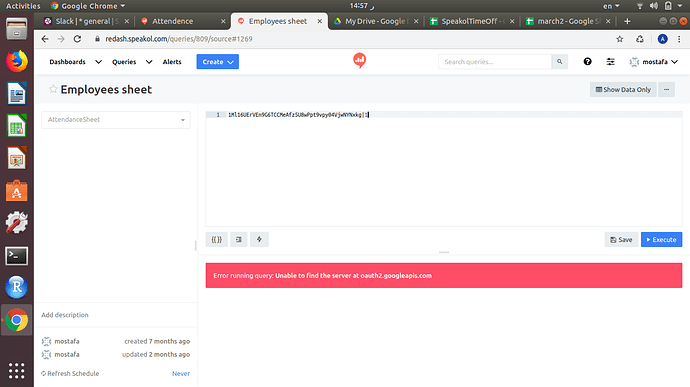Open the Google Chrome app menu in the top bar
This screenshot has width=690, height=387.
coord(88,6)
